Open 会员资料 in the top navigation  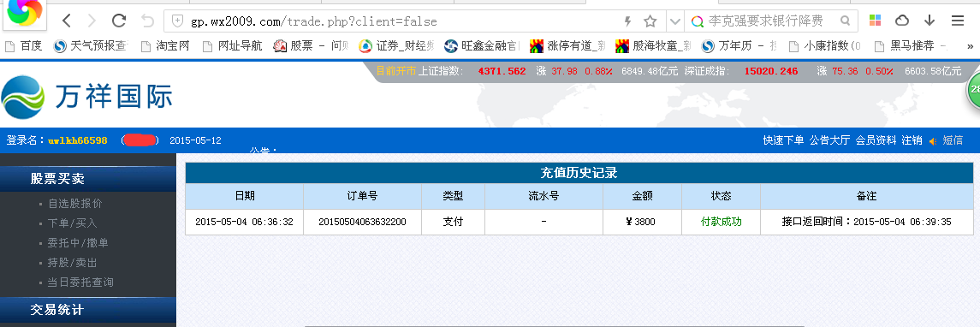[x=876, y=140]
